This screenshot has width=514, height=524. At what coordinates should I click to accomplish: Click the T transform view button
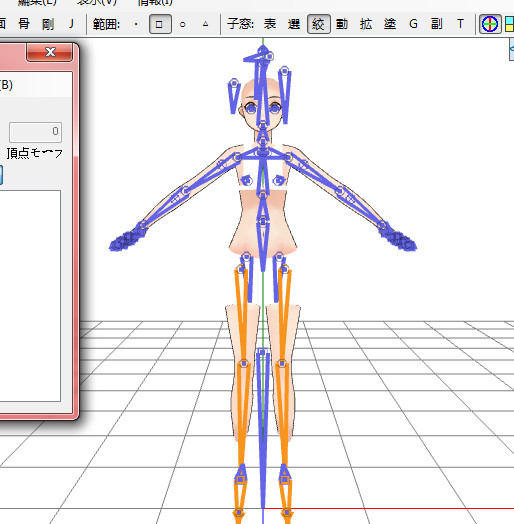[x=461, y=24]
